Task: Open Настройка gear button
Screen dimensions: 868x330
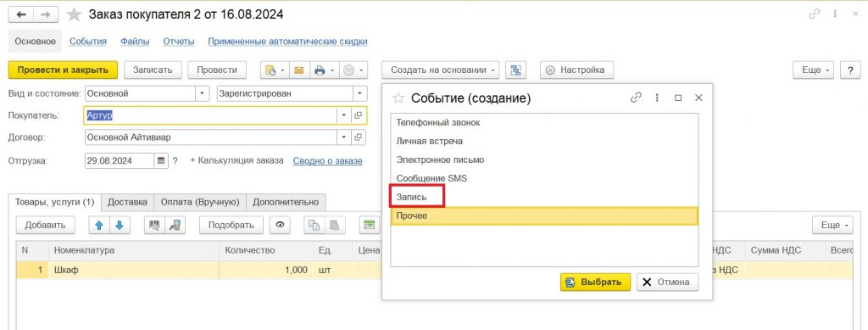Action: tap(576, 70)
